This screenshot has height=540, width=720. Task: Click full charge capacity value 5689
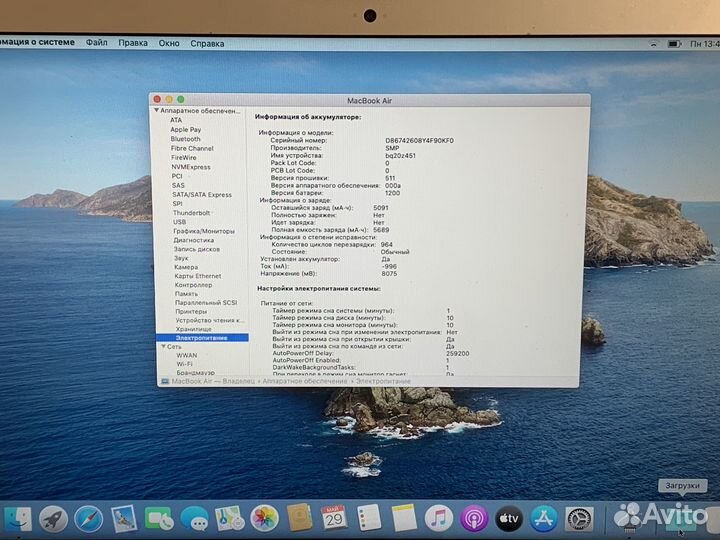[x=381, y=230]
